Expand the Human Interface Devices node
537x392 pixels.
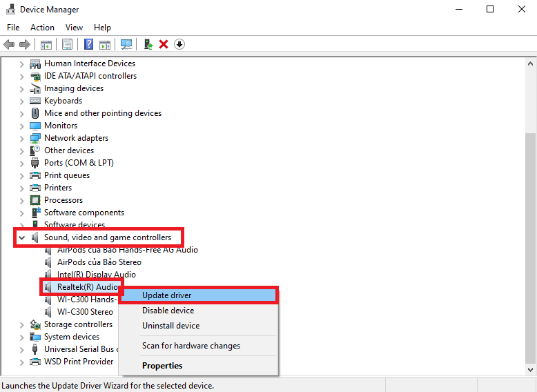[21, 64]
